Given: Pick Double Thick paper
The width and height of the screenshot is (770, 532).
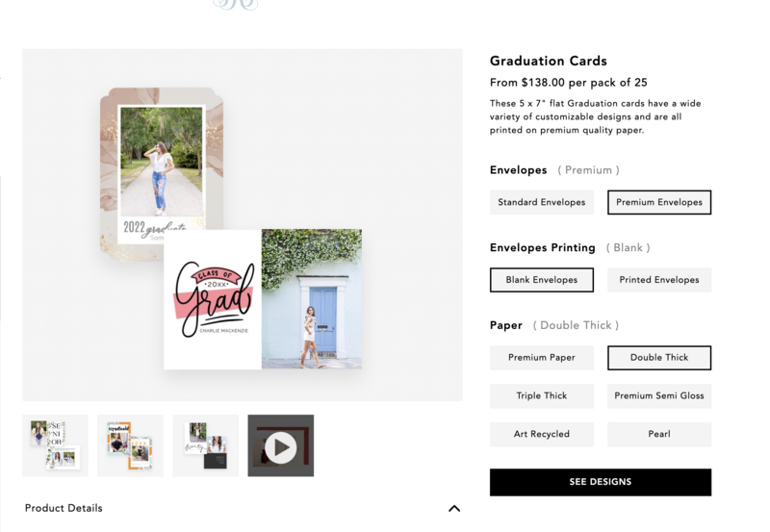Looking at the screenshot, I should [x=659, y=358].
